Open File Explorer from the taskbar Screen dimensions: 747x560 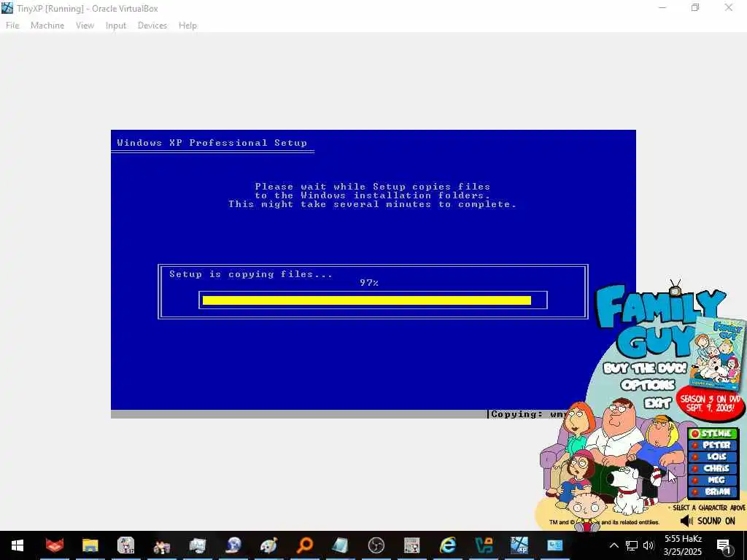[90, 545]
